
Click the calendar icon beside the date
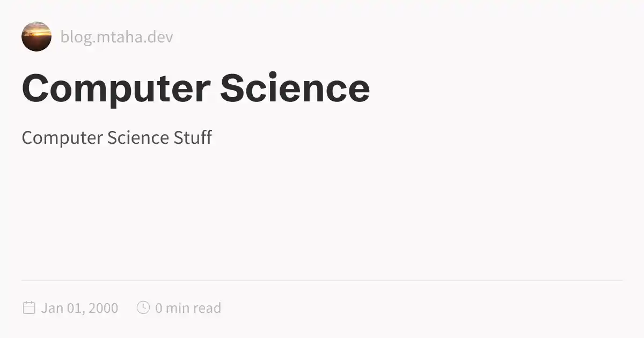tap(29, 307)
